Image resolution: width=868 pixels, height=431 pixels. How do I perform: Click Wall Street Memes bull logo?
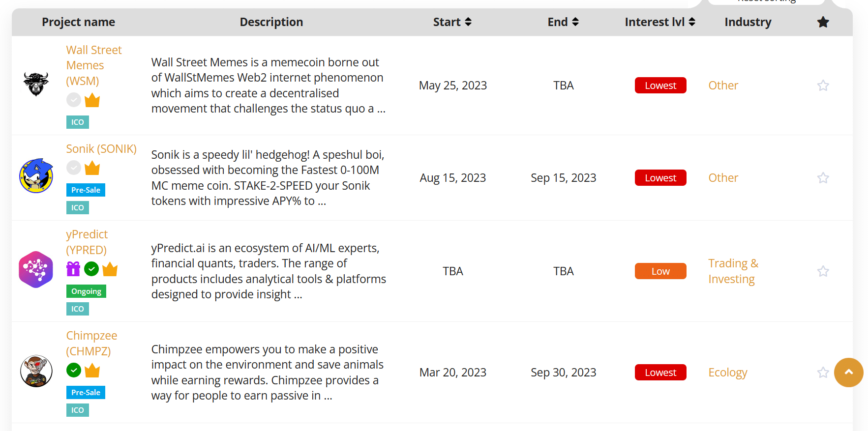[36, 84]
